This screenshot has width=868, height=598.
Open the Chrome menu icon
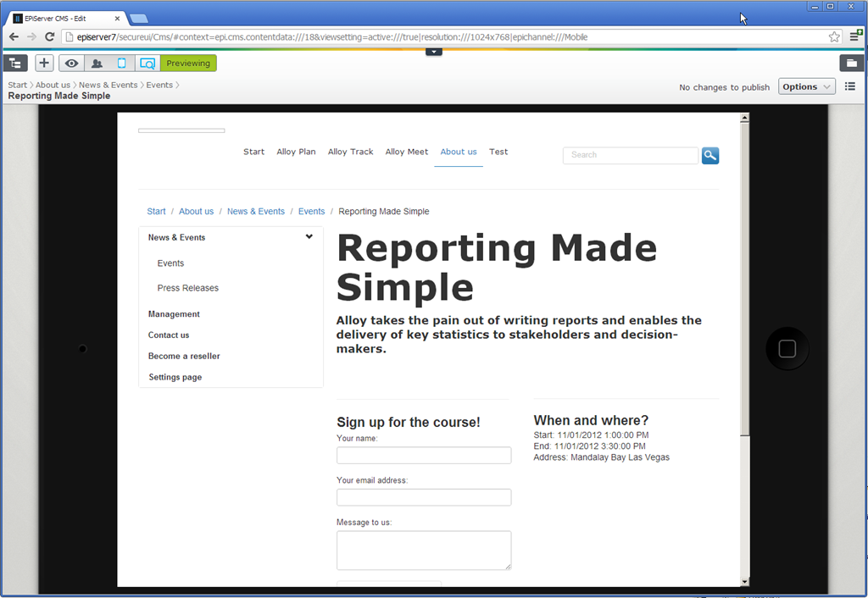click(855, 37)
